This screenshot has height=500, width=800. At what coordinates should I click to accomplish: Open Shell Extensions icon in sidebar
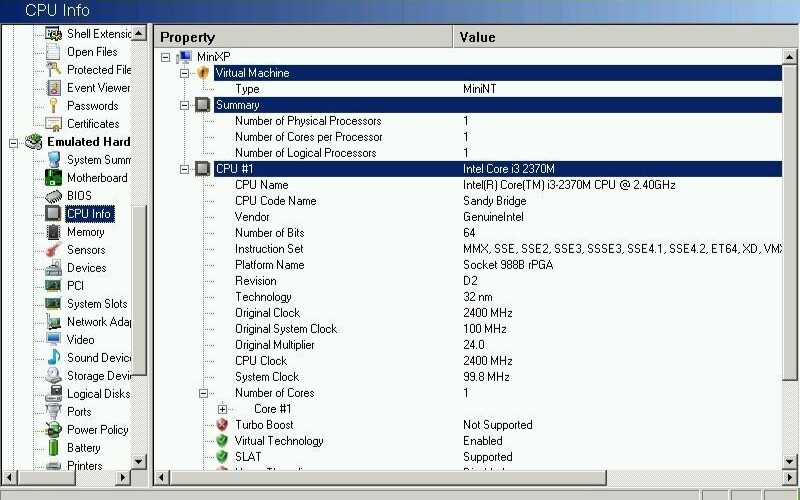(53, 34)
